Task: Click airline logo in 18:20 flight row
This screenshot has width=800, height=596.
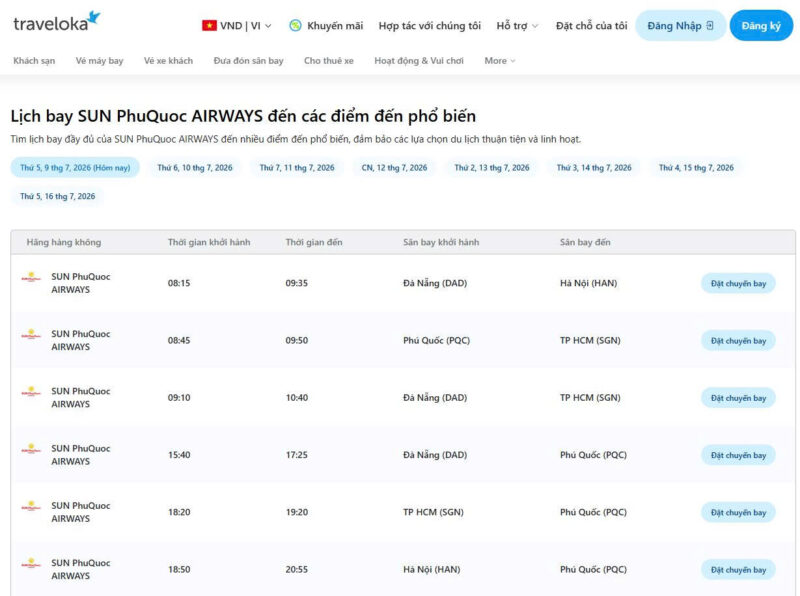Action: coord(31,506)
